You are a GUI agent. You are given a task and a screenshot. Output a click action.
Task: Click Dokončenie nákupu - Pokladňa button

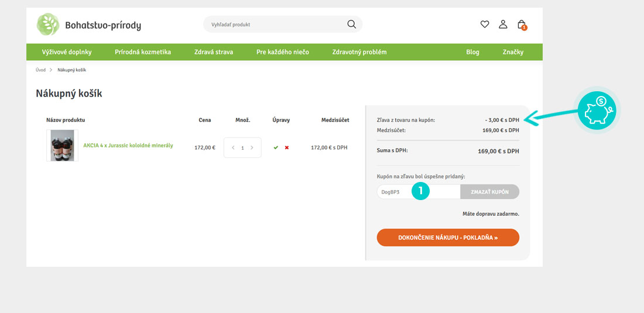(448, 238)
